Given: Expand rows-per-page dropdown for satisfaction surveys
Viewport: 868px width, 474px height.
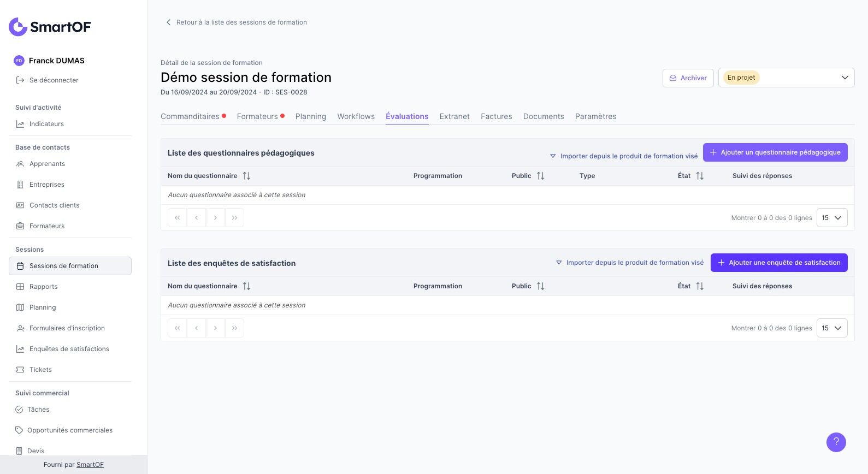Looking at the screenshot, I should point(831,328).
